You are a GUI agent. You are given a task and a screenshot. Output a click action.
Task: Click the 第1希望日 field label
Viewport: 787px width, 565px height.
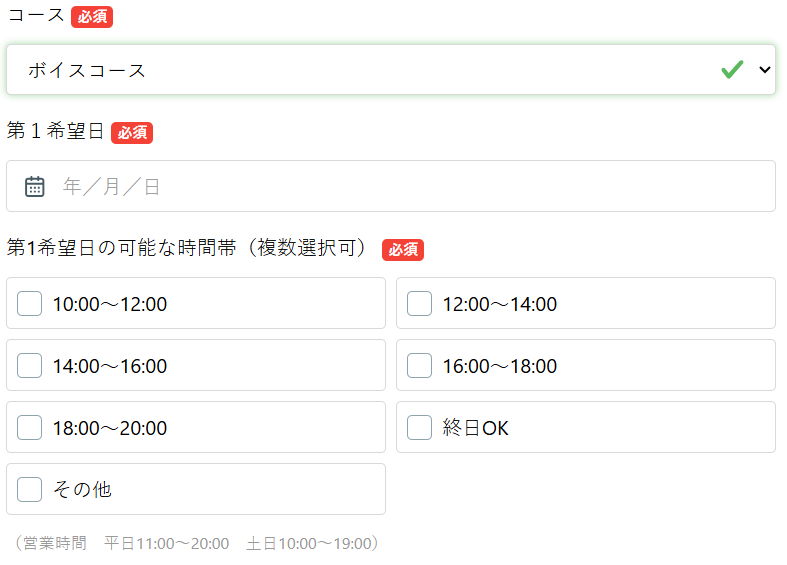click(55, 132)
